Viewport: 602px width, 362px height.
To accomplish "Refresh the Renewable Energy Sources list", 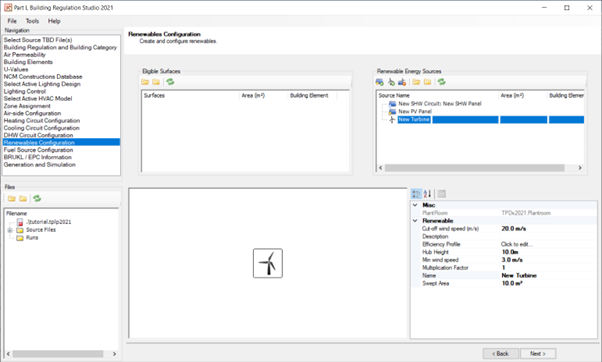I will click(x=442, y=82).
